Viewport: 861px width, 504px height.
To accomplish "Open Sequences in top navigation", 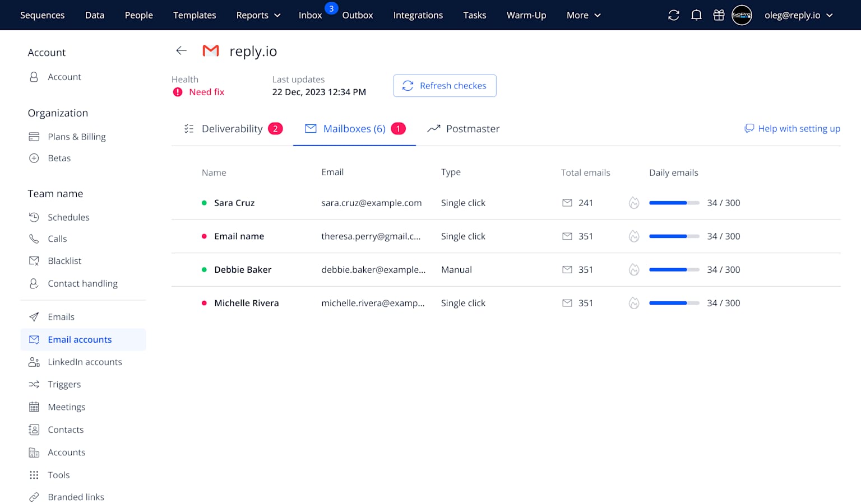I will click(43, 15).
